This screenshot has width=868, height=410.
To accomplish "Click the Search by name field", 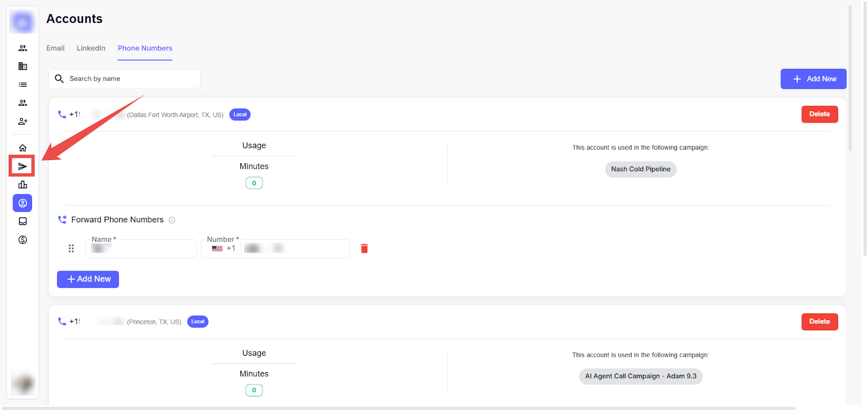I will [130, 79].
